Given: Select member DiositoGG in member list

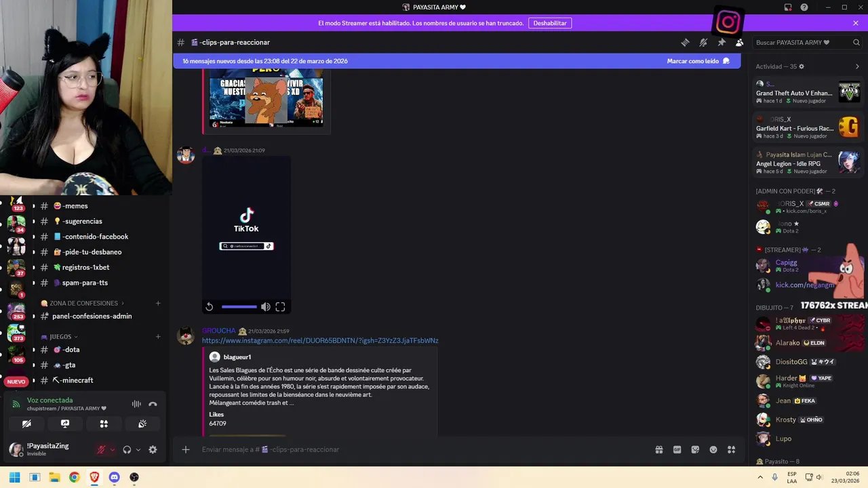Looking at the screenshot, I should point(808,362).
